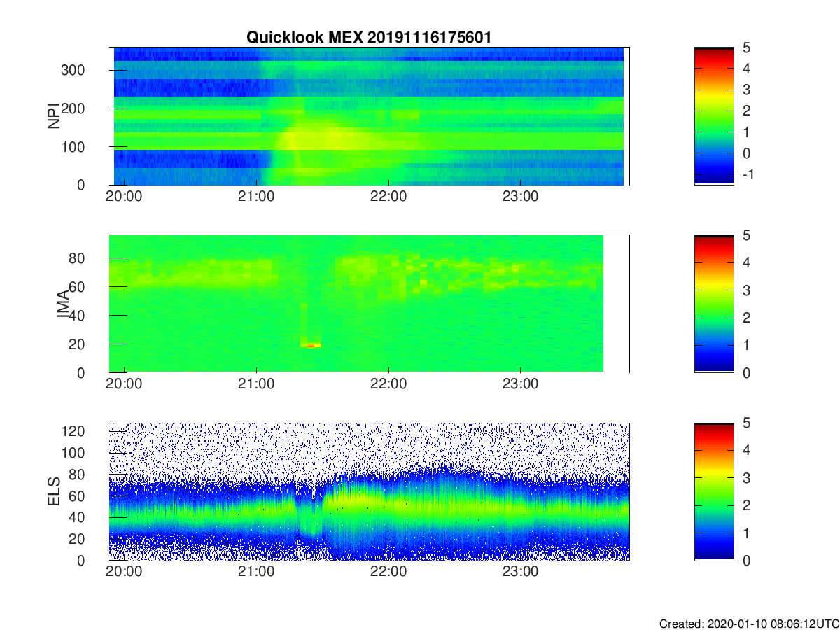Click the red-orange hot spot in the IMA spectrogram
Image resolution: width=840 pixels, height=630 pixels.
[311, 345]
